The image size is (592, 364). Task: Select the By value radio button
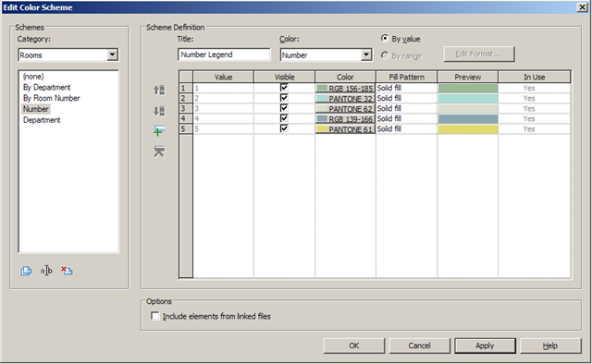tap(385, 38)
